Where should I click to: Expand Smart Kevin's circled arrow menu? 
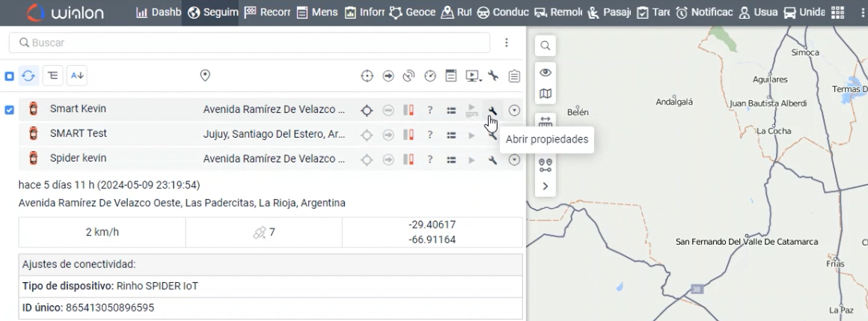tap(514, 110)
